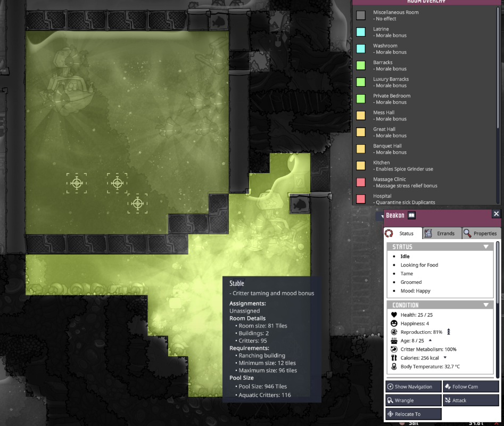Switch to the Status tab
Image resolution: width=504 pixels, height=426 pixels.
point(403,233)
